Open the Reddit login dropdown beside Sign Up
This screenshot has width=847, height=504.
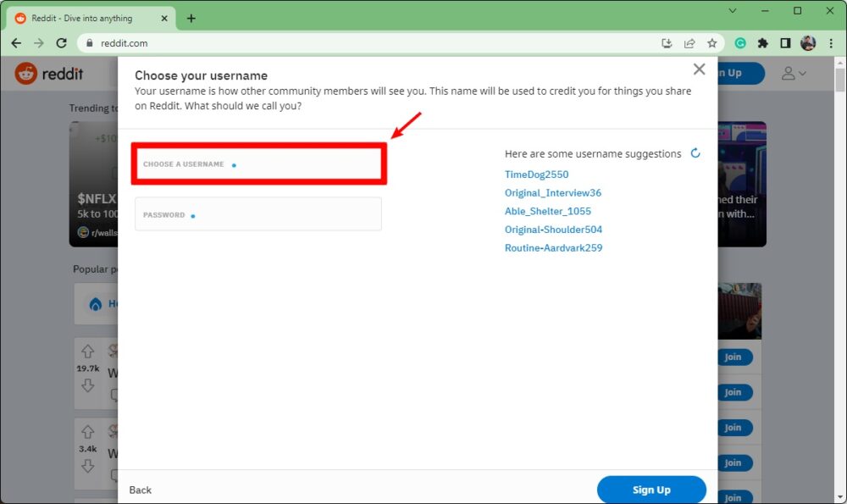[x=793, y=73]
